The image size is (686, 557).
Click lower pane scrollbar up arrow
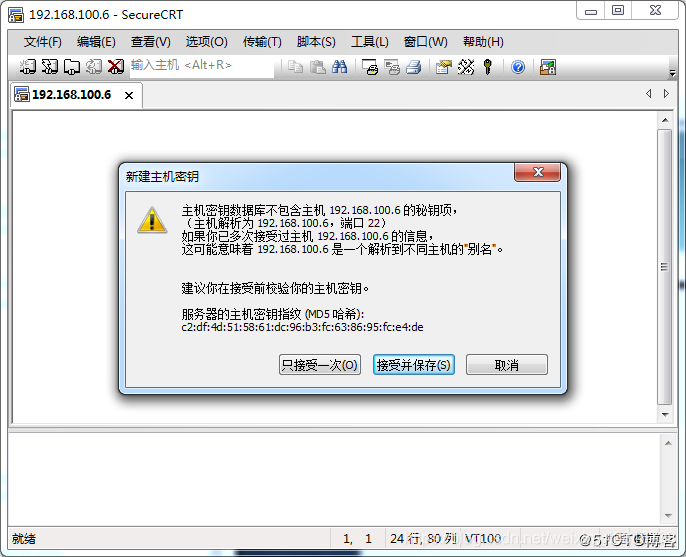[668, 443]
